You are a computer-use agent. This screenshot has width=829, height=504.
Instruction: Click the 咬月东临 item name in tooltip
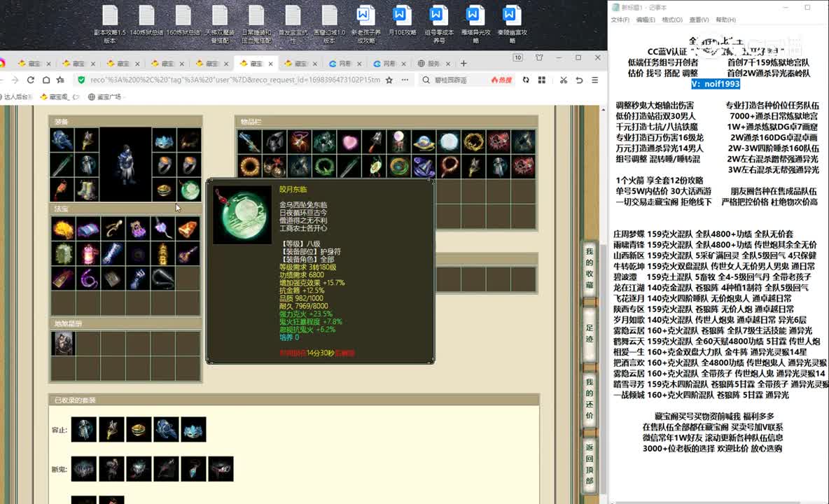(x=293, y=189)
